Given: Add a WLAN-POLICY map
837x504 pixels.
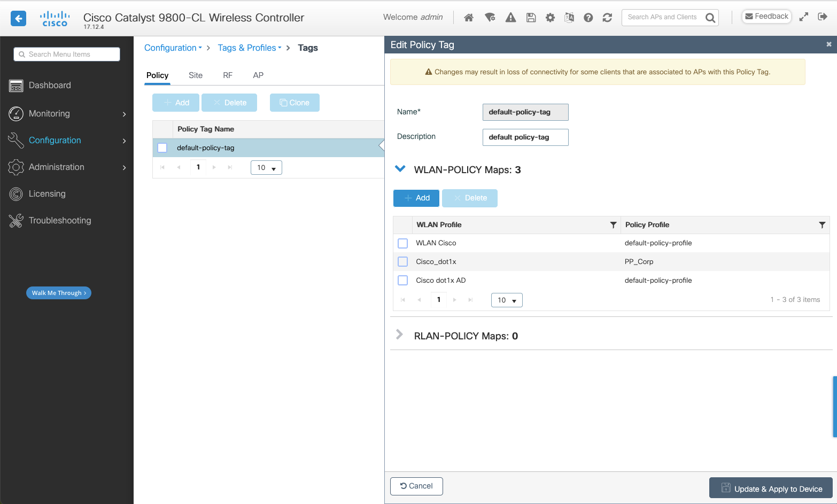Looking at the screenshot, I should [x=416, y=198].
